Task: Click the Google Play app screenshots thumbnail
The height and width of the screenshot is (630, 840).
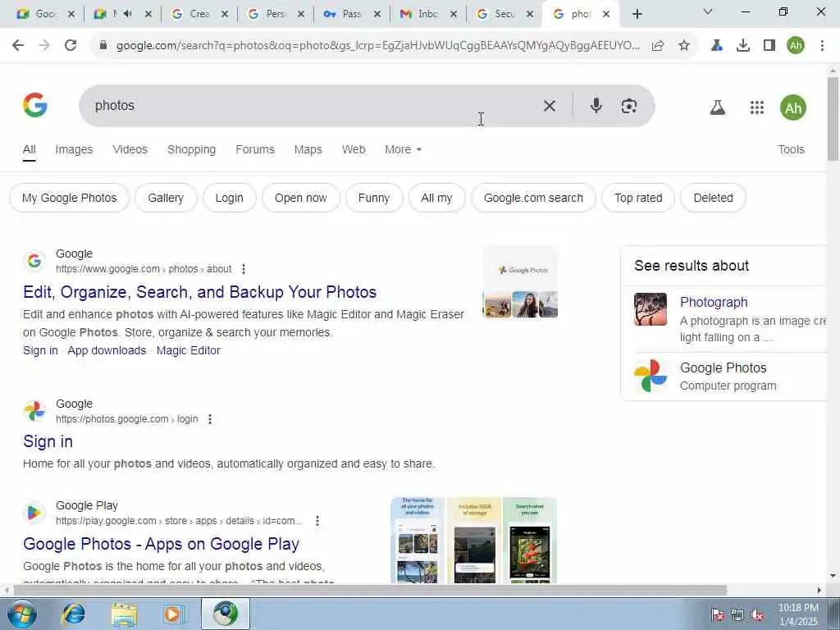Action: click(x=473, y=540)
